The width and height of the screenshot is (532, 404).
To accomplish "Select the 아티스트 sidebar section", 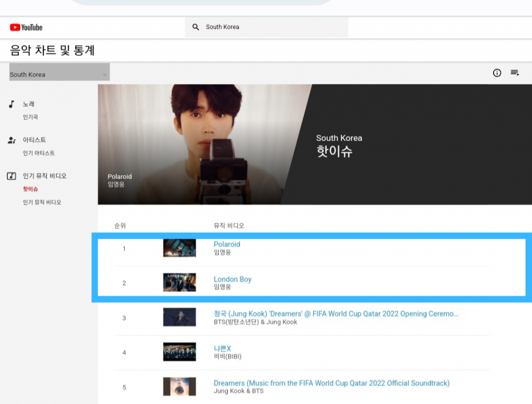I will click(34, 140).
